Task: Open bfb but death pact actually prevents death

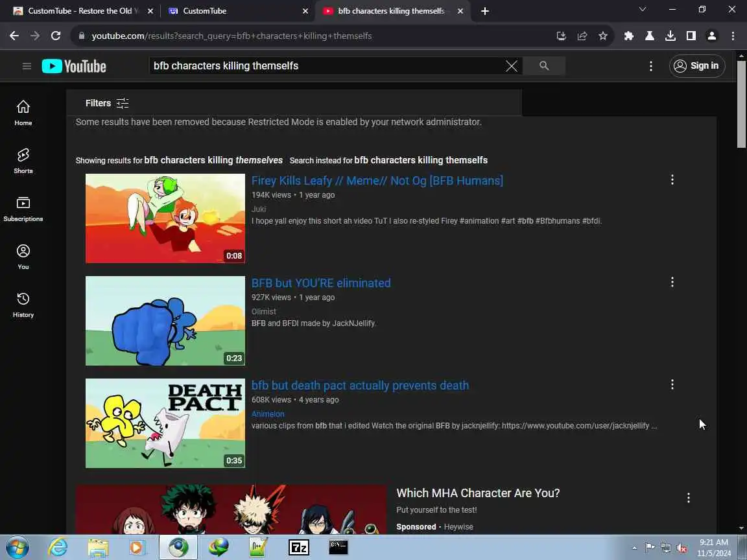Action: point(360,385)
